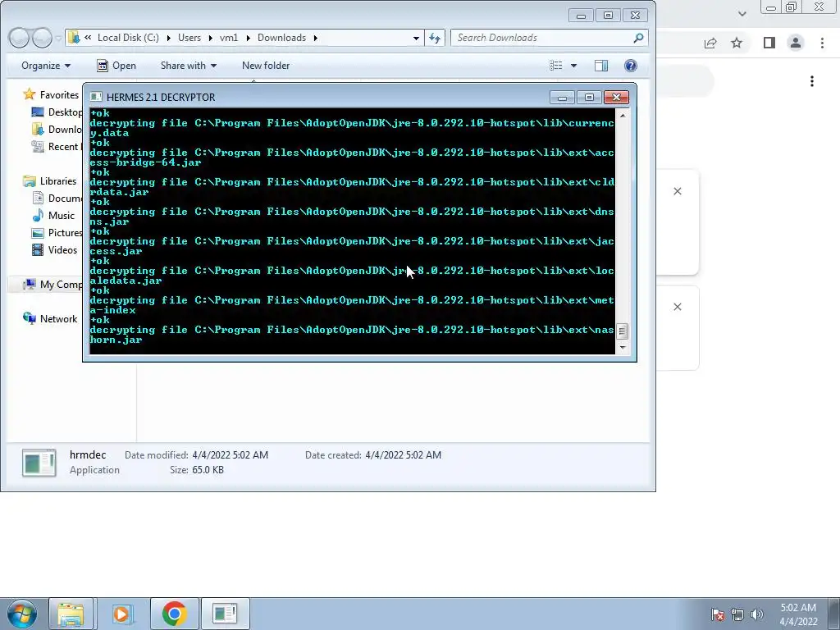Screen dimensions: 840x630
Task: Click the Explorer Back navigation button
Action: [x=20, y=38]
